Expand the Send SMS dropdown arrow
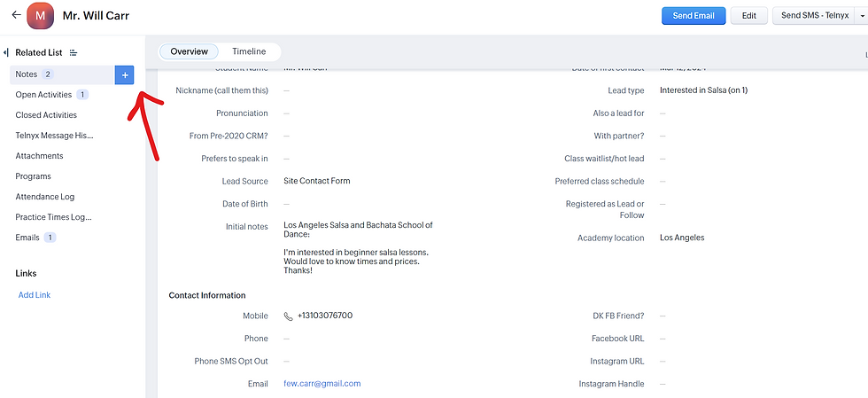This screenshot has height=398, width=868. [863, 16]
